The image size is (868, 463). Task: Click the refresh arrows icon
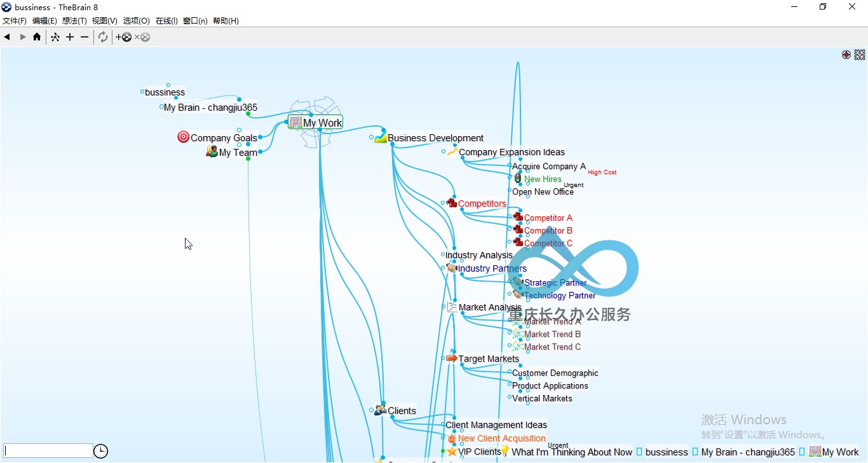103,37
